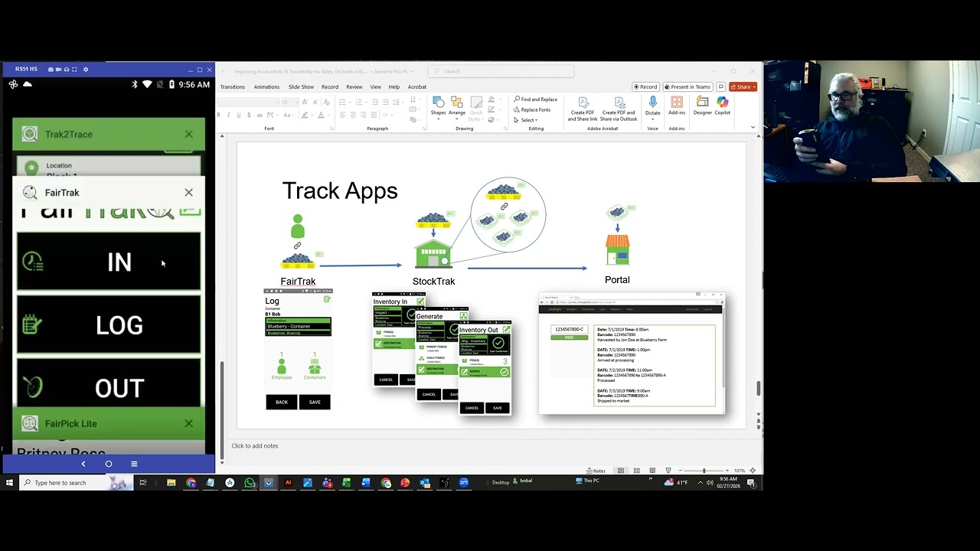Tap the Android back button
The image size is (980, 551).
(83, 464)
